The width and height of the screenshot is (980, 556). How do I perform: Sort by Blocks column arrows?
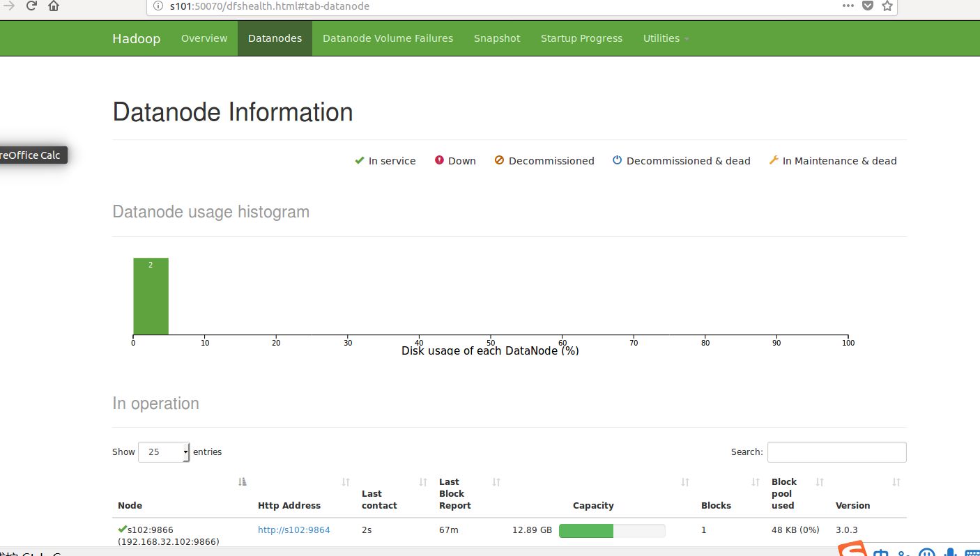(756, 482)
